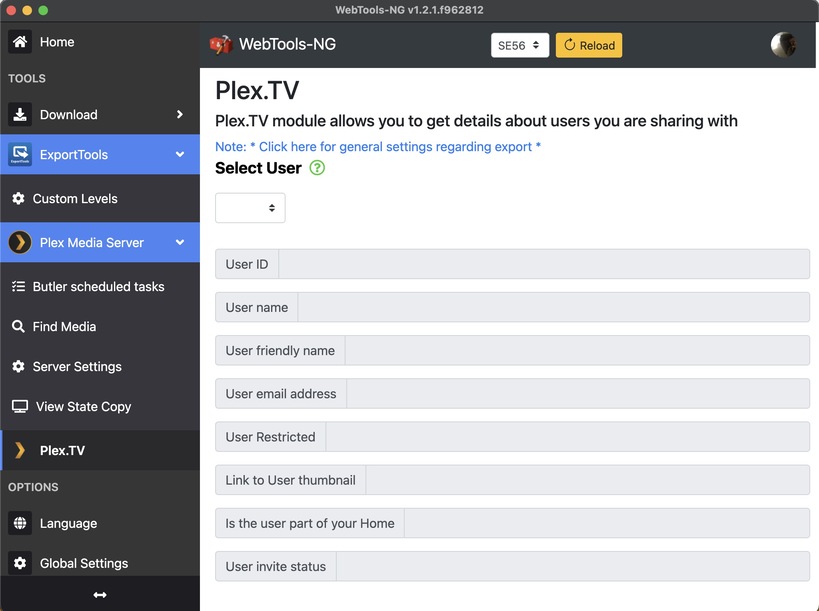
Task: Click the Plex Media Server chevron logo
Action: pyautogui.click(x=20, y=243)
